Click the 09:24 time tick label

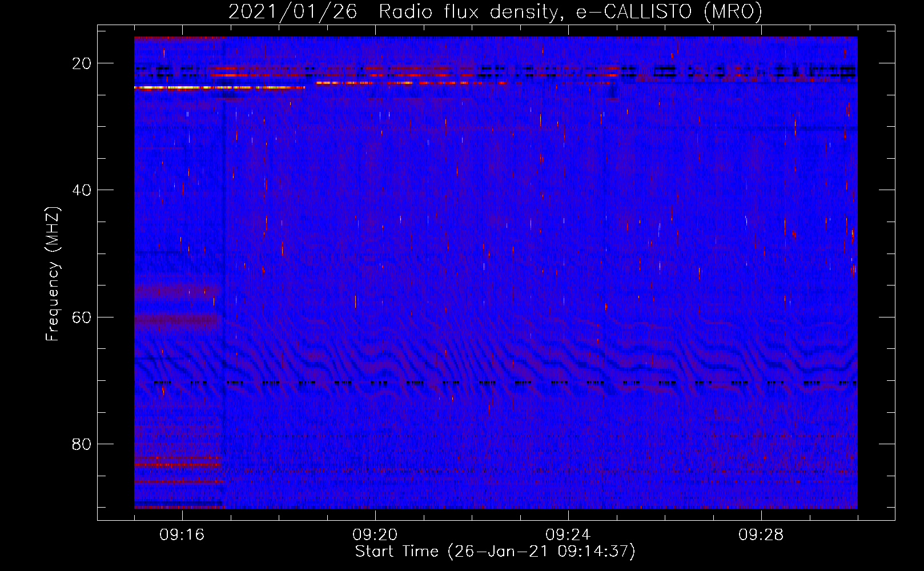click(568, 535)
